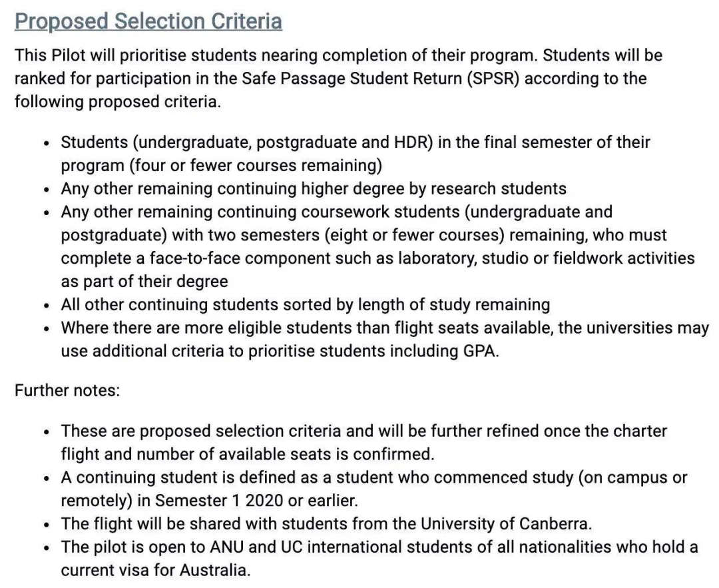Select "All other continuing students sorted" bullet
This screenshot has height=588, width=719.
(x=306, y=304)
